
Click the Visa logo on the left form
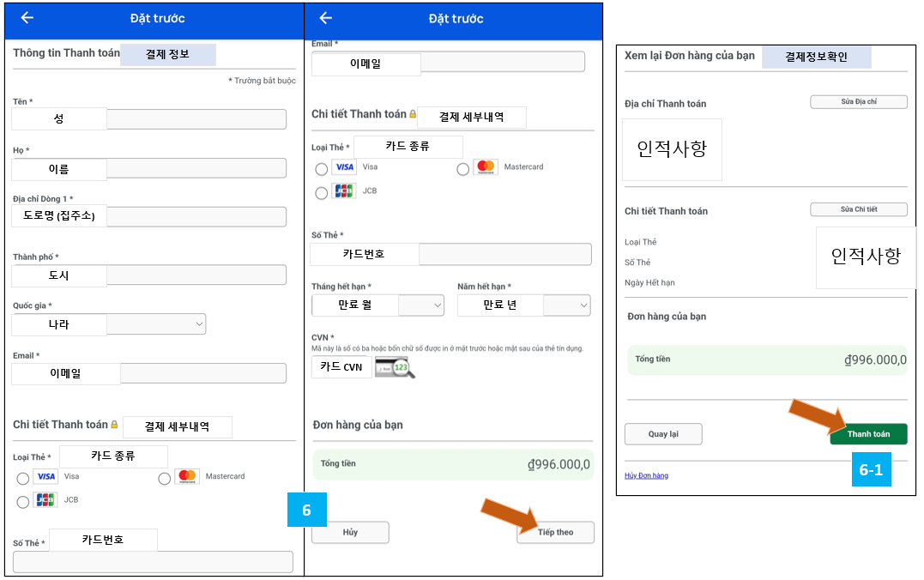45,476
